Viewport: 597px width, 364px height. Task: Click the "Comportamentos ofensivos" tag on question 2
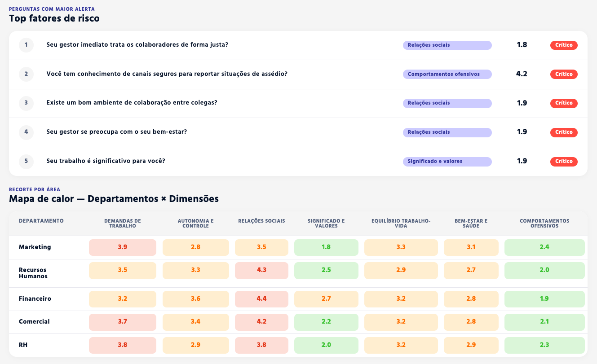(x=447, y=74)
